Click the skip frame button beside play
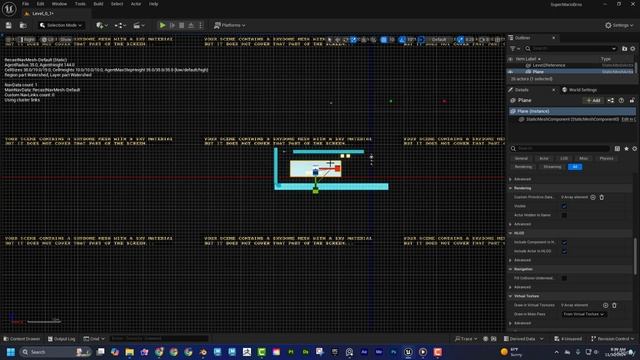The height and width of the screenshot is (360, 640). tap(172, 25)
